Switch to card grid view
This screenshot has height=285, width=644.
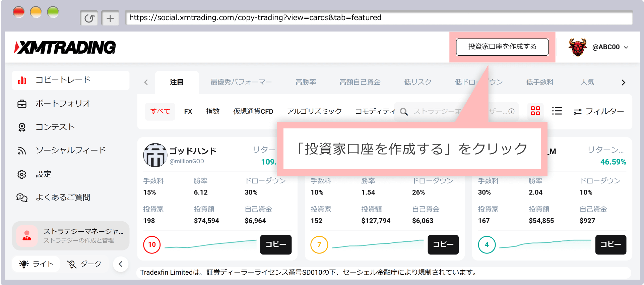pos(535,111)
